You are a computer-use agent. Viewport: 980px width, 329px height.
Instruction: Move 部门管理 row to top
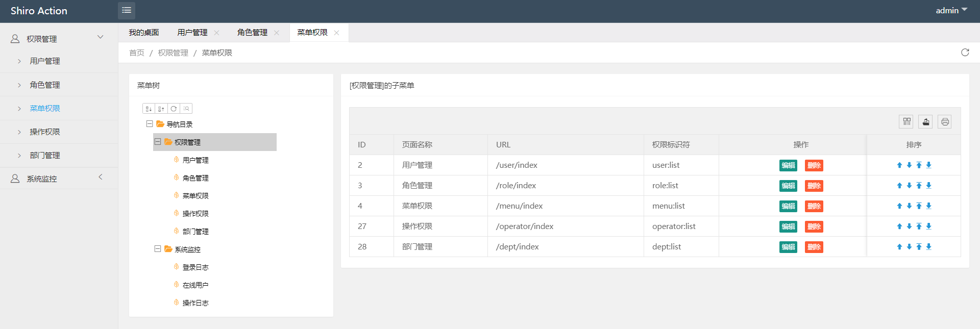click(919, 247)
